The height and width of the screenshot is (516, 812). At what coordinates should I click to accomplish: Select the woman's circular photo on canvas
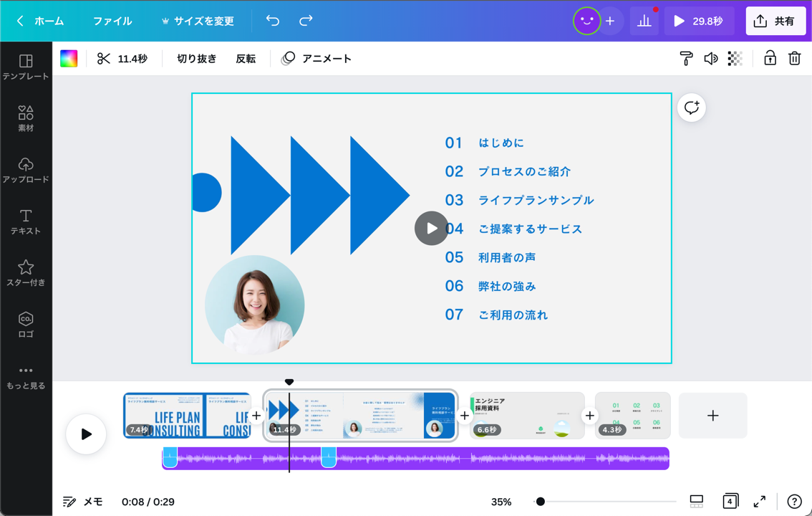[x=254, y=305]
